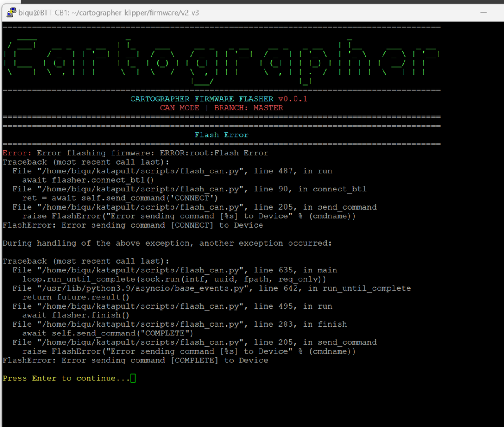Click the 'CAN MODE' text

pos(179,108)
